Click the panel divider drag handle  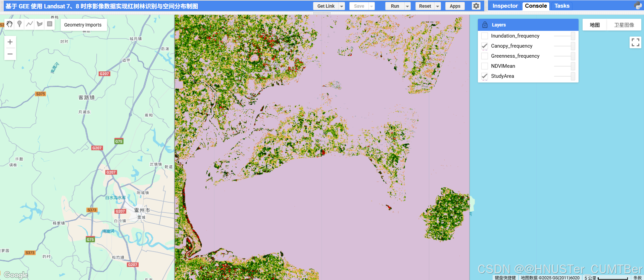(x=322, y=13)
